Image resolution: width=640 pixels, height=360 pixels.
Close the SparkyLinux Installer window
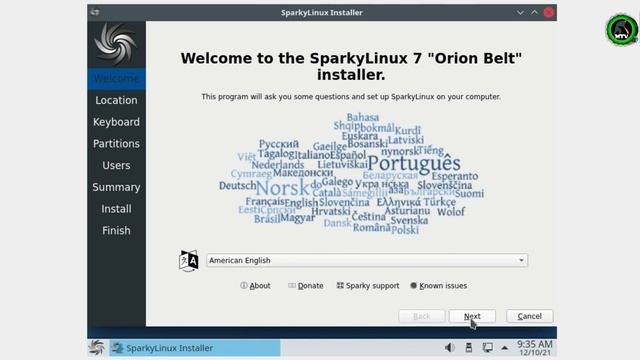[x=549, y=12]
